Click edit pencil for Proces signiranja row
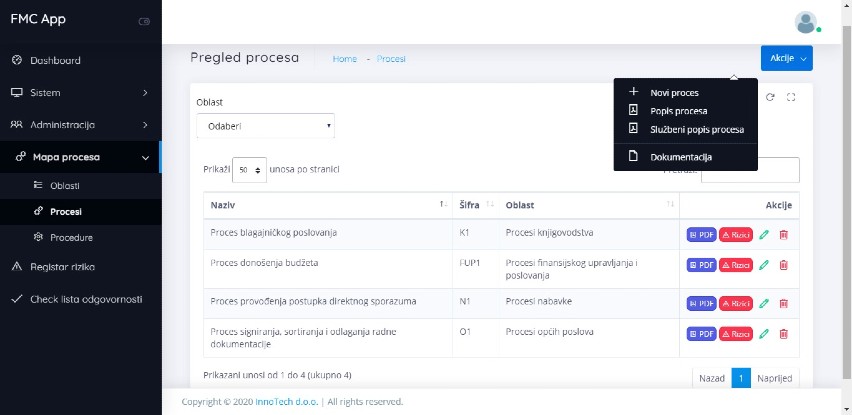Viewport: 852px width, 415px height. (x=764, y=334)
